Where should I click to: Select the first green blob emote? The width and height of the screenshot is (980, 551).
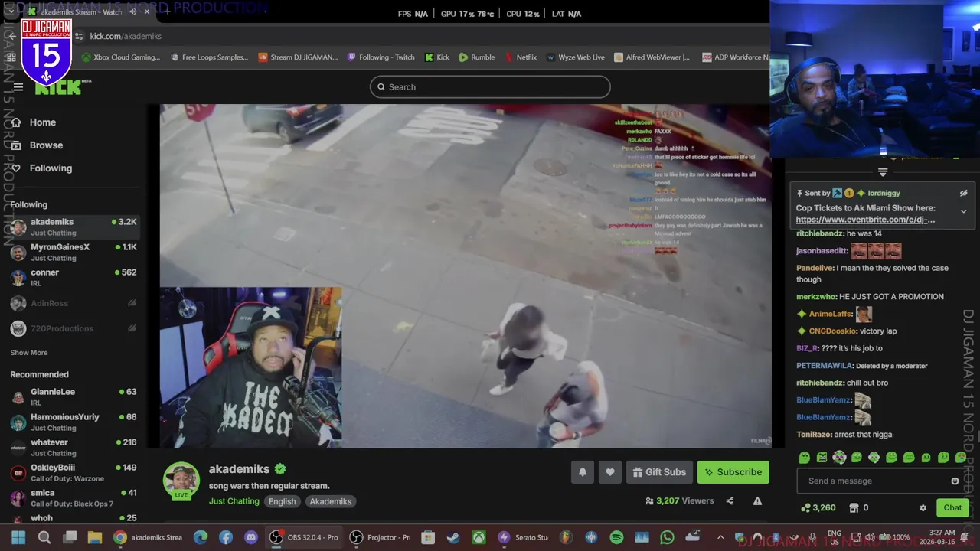pos(804,458)
